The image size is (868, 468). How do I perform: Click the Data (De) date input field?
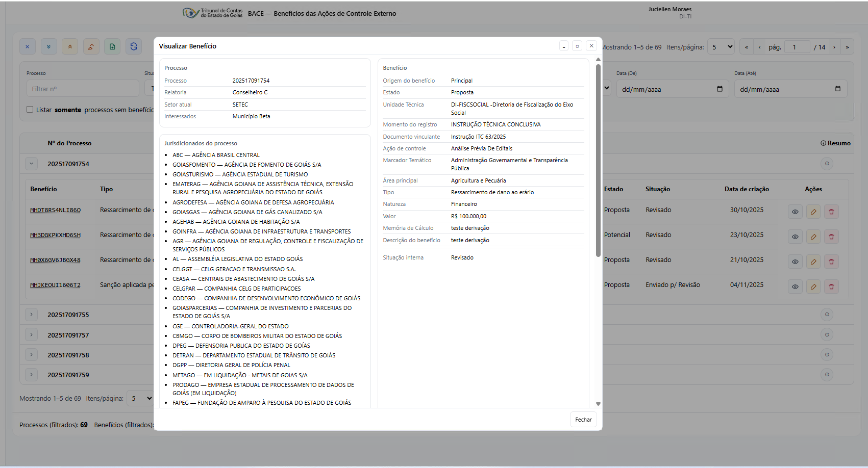[x=672, y=89]
